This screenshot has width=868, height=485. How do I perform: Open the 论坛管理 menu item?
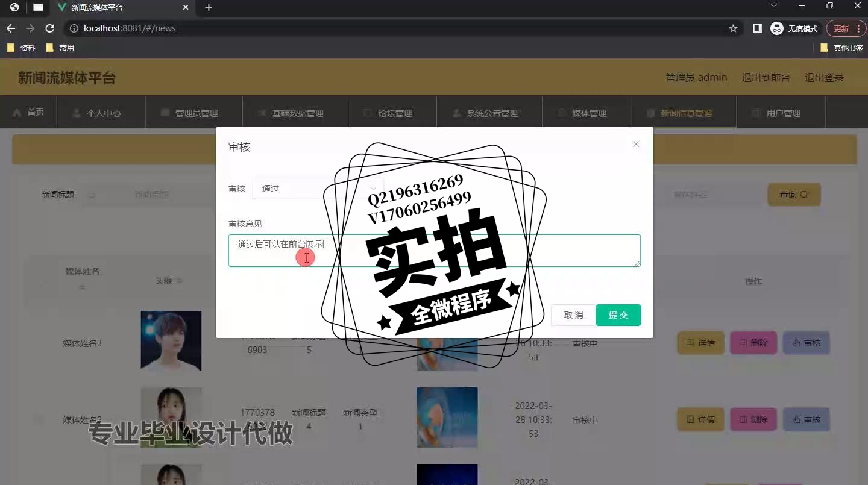coord(392,113)
